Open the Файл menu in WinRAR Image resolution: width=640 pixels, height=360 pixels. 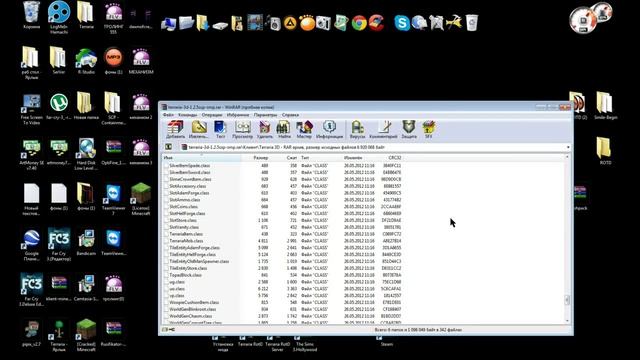pos(168,115)
